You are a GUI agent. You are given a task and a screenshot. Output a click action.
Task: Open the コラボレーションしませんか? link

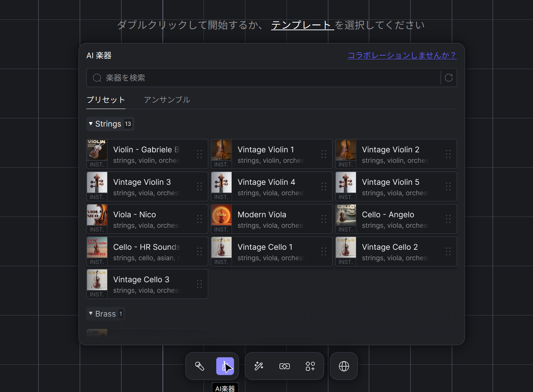tap(402, 55)
